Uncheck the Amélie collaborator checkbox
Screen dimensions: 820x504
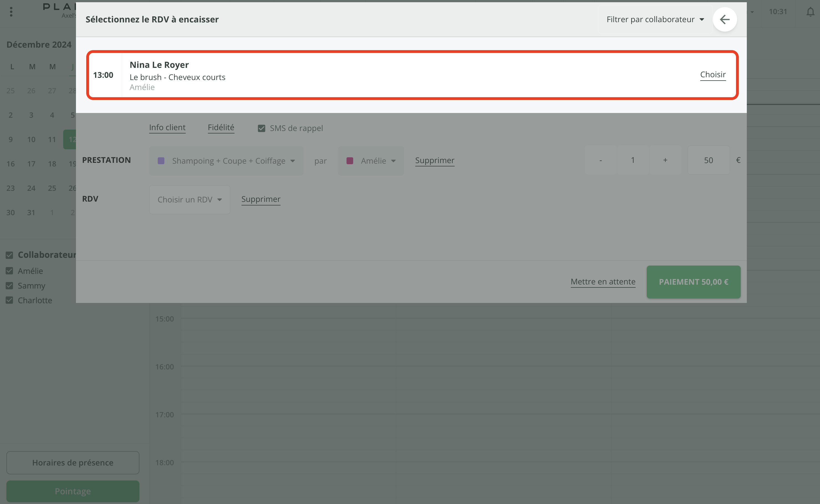pos(9,271)
